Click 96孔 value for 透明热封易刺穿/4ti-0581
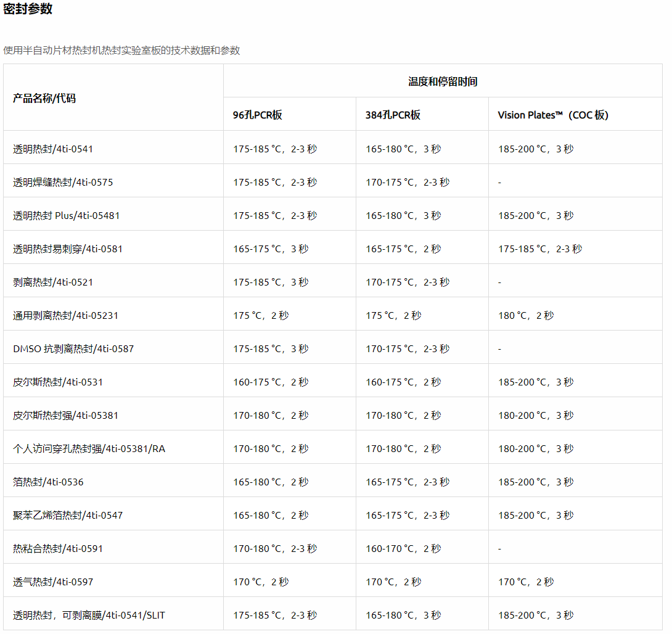This screenshot has width=672, height=634. [271, 249]
